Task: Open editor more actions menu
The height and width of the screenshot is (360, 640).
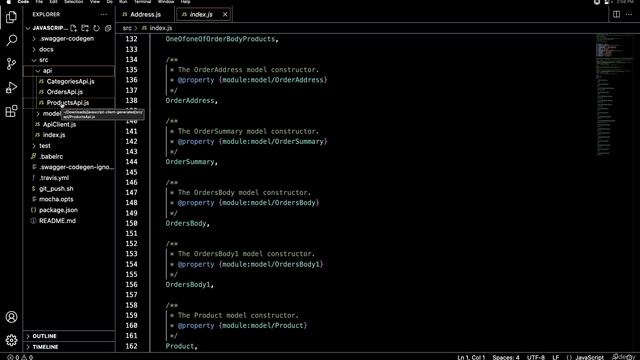Action: [x=629, y=14]
